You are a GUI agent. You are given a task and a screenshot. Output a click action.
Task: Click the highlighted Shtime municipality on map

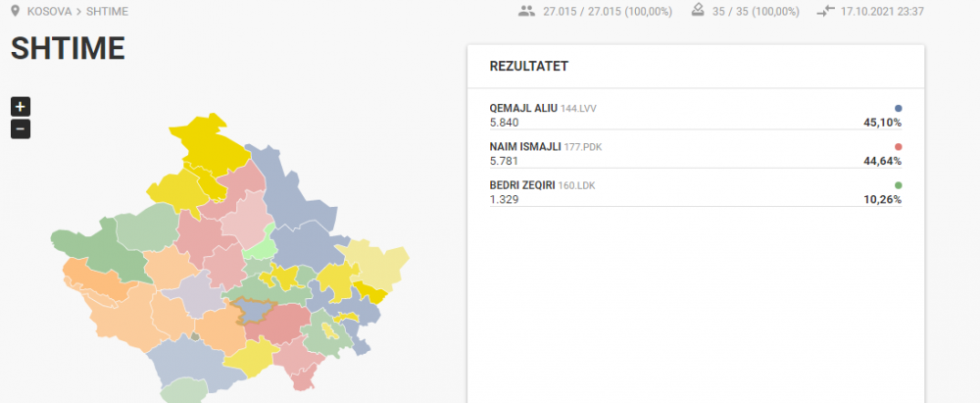pos(255,311)
